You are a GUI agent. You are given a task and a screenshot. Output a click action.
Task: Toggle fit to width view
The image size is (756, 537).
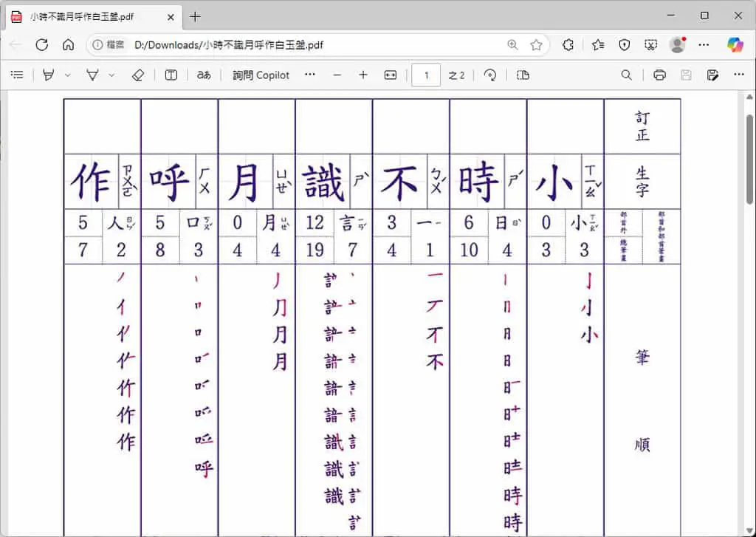pyautogui.click(x=390, y=75)
